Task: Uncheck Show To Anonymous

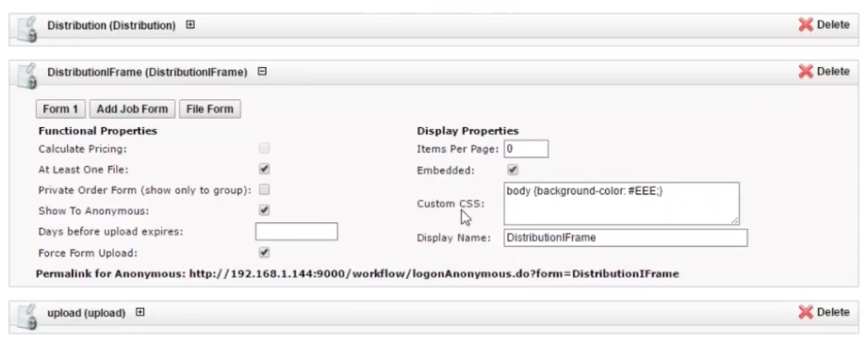Action: pyautogui.click(x=265, y=210)
